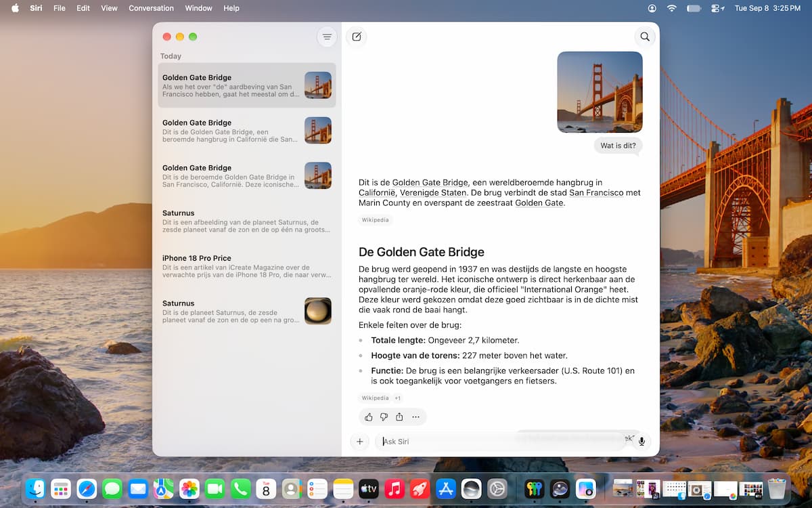The width and height of the screenshot is (812, 508).
Task: Open the Wi-Fi status menu
Action: (671, 8)
